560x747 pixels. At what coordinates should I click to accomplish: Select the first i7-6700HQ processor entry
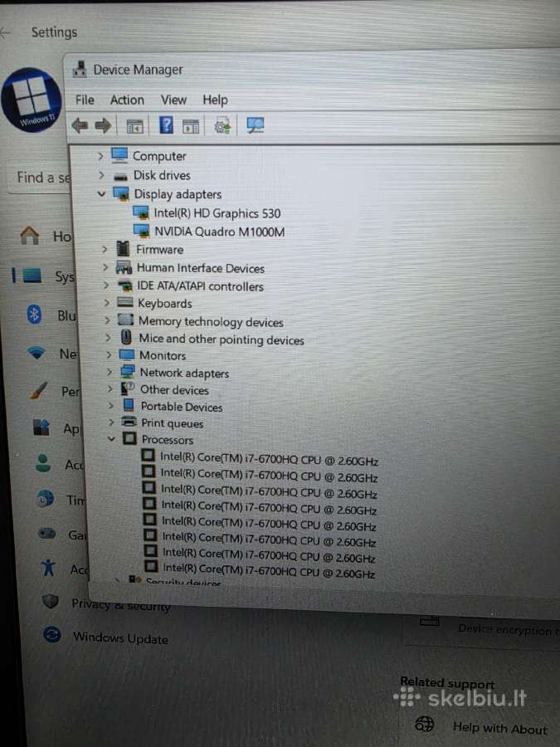coord(269,459)
